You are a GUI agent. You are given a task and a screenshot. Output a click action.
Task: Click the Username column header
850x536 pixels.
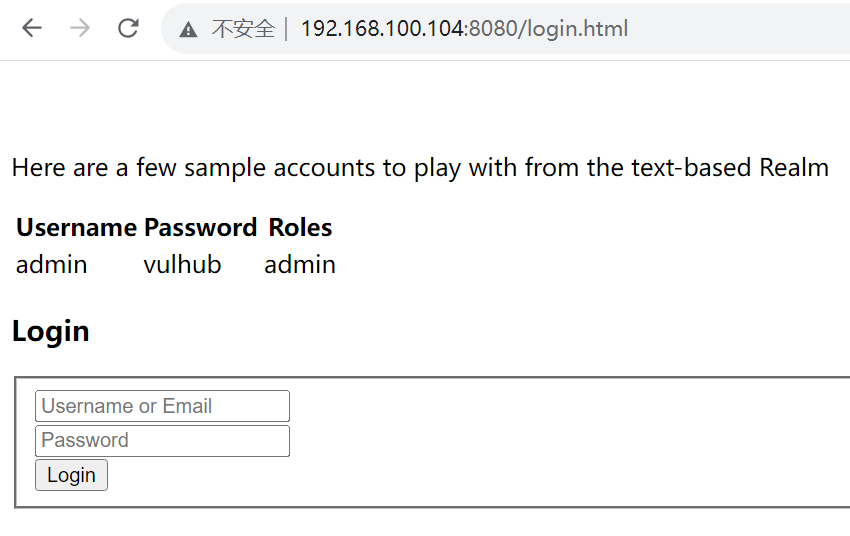click(76, 228)
